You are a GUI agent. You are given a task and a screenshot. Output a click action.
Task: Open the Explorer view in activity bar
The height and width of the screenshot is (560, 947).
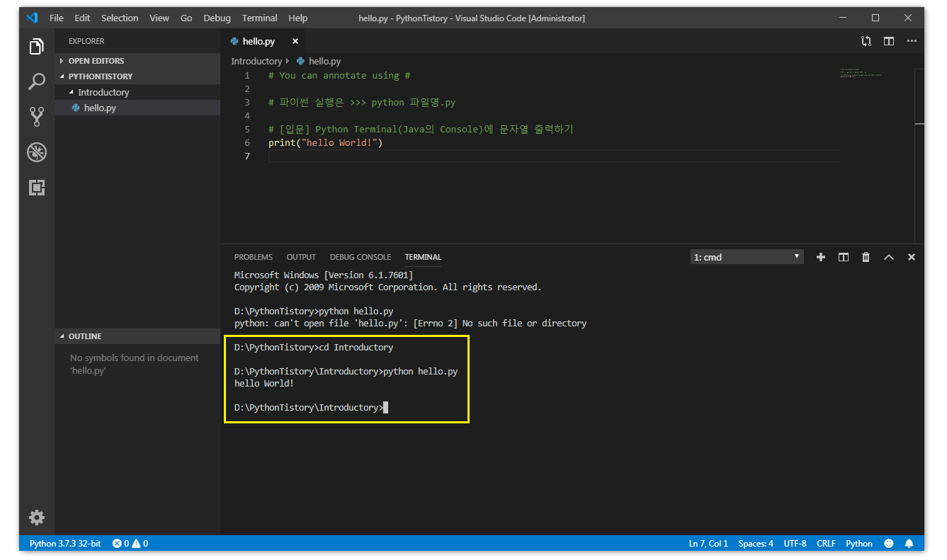coord(37,47)
